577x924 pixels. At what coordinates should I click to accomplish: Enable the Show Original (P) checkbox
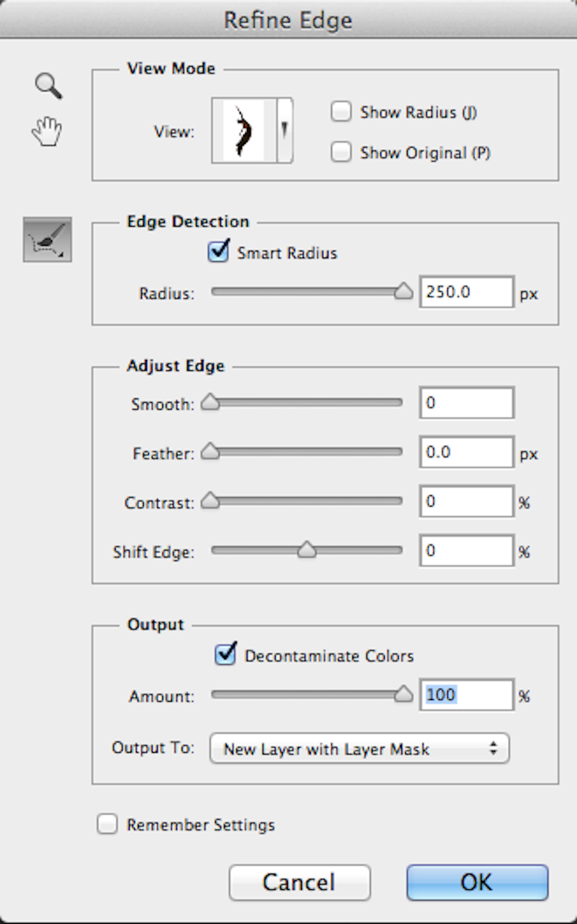[x=341, y=152]
